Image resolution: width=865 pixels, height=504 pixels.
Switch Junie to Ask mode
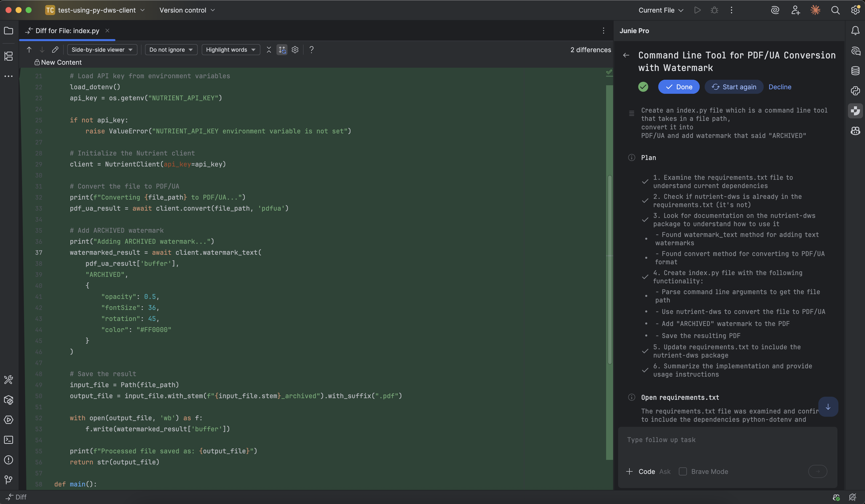(x=665, y=471)
